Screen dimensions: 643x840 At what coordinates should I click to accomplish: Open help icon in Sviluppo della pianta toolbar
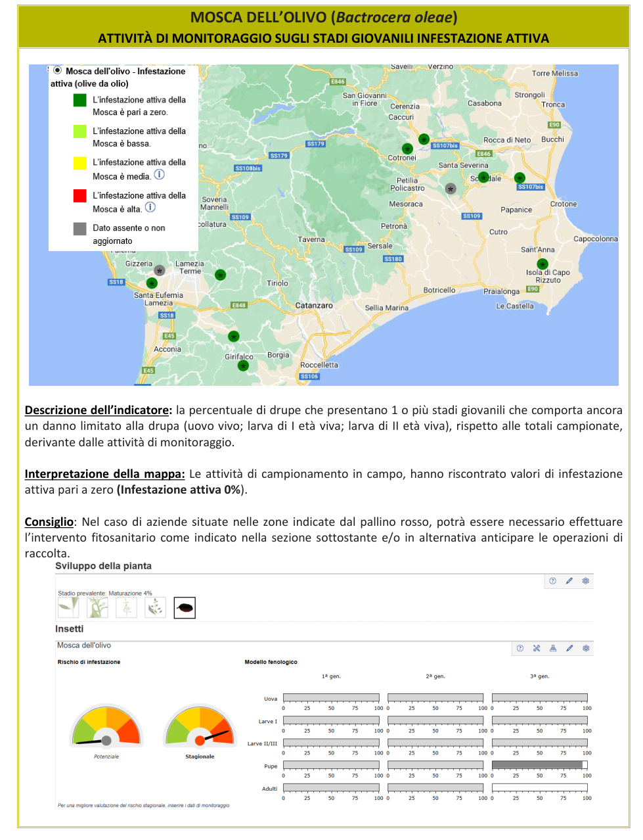pyautogui.click(x=552, y=581)
